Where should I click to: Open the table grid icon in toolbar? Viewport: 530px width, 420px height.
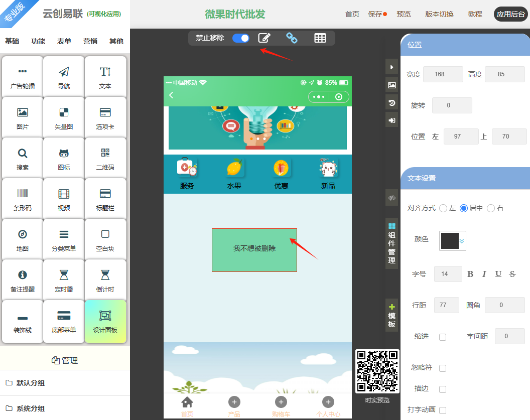coord(320,38)
